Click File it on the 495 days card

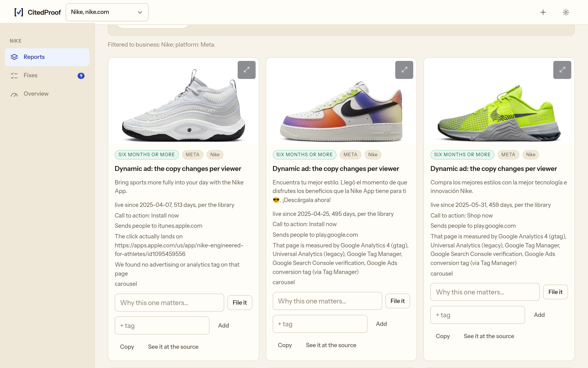point(398,301)
